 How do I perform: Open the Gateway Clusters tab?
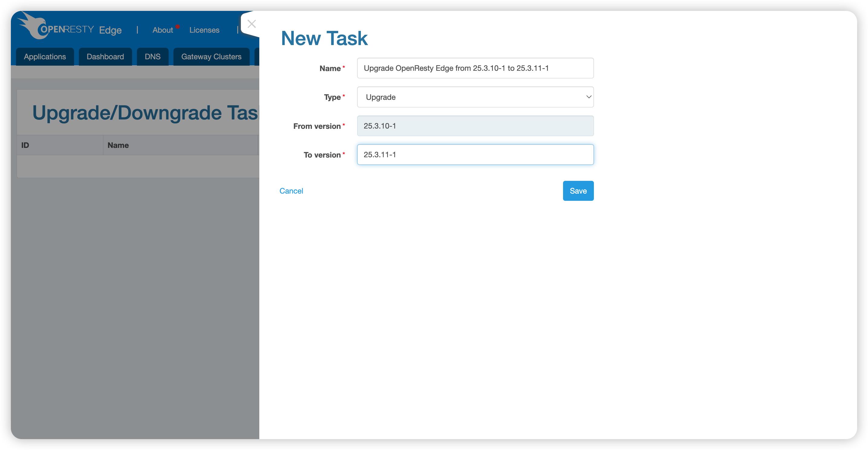click(211, 57)
